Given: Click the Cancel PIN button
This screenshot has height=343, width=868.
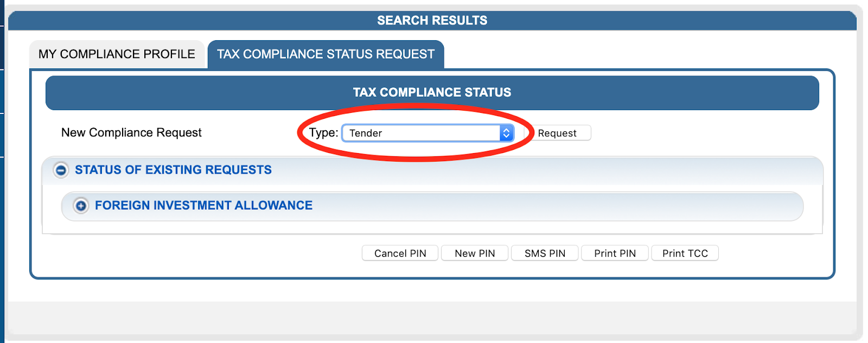Looking at the screenshot, I should (x=400, y=253).
